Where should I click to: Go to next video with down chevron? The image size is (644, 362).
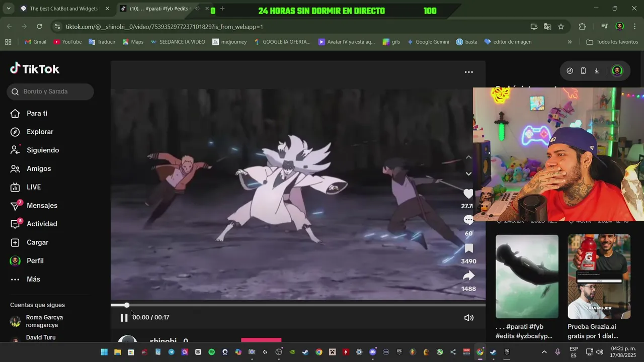pyautogui.click(x=468, y=173)
